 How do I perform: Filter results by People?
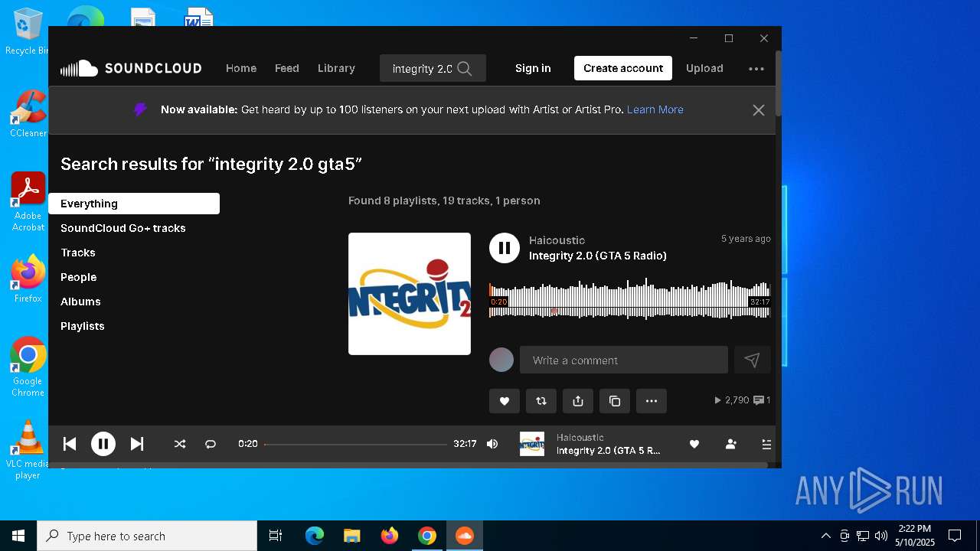pyautogui.click(x=79, y=277)
